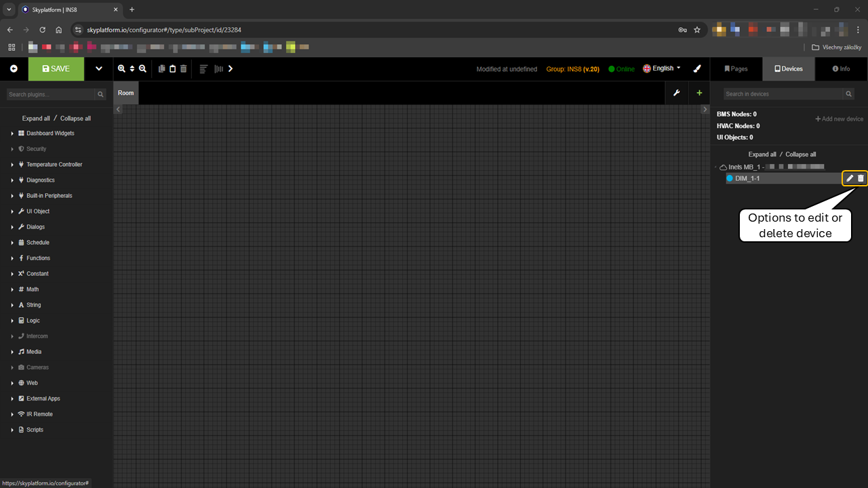
Task: Add a new page with green plus
Action: pos(699,93)
